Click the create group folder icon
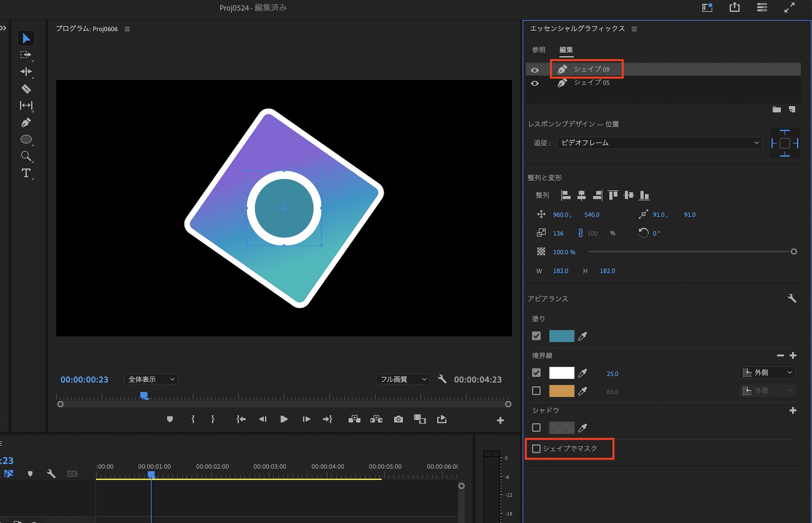This screenshot has width=812, height=523. 776,109
